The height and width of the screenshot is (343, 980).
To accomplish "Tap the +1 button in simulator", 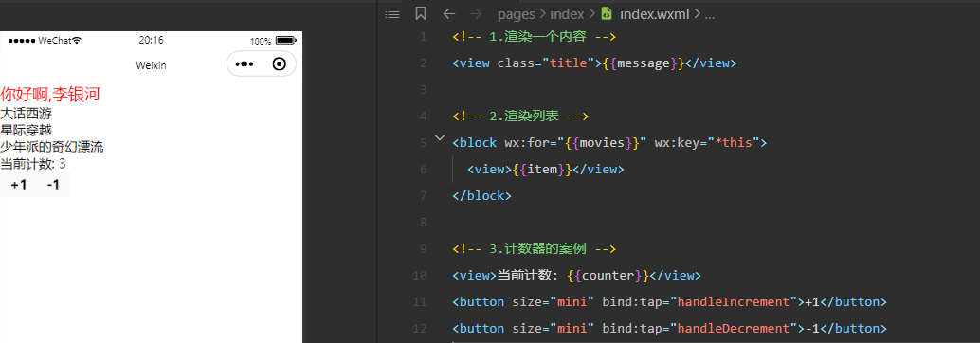I will (19, 185).
